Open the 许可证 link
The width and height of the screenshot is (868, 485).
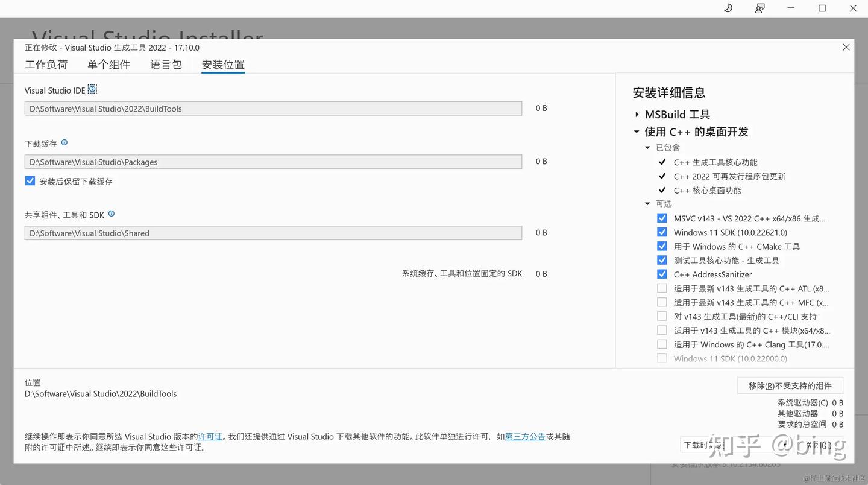210,436
